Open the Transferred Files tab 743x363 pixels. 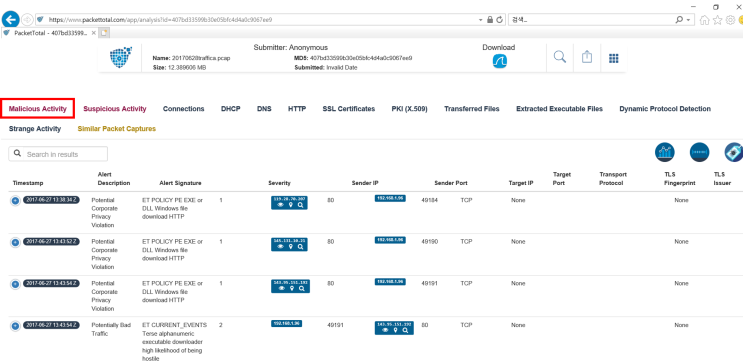point(471,109)
